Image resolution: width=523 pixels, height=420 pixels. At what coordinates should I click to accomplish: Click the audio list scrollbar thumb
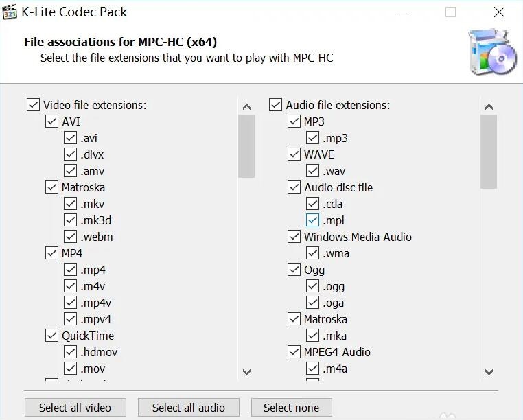[x=489, y=152]
